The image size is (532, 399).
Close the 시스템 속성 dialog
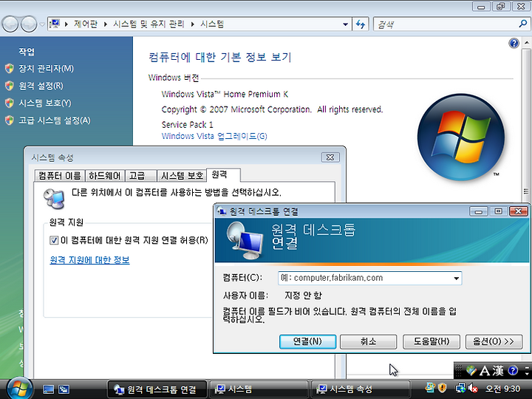(330, 157)
